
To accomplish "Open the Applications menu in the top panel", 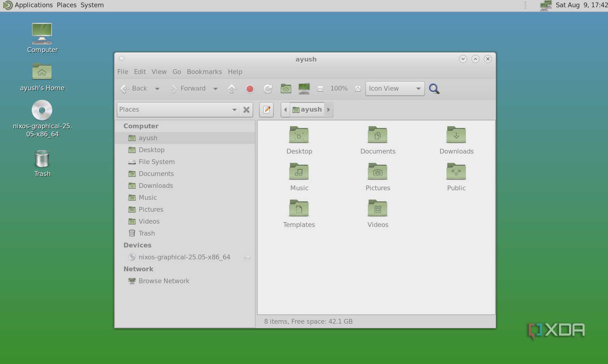I will point(34,5).
